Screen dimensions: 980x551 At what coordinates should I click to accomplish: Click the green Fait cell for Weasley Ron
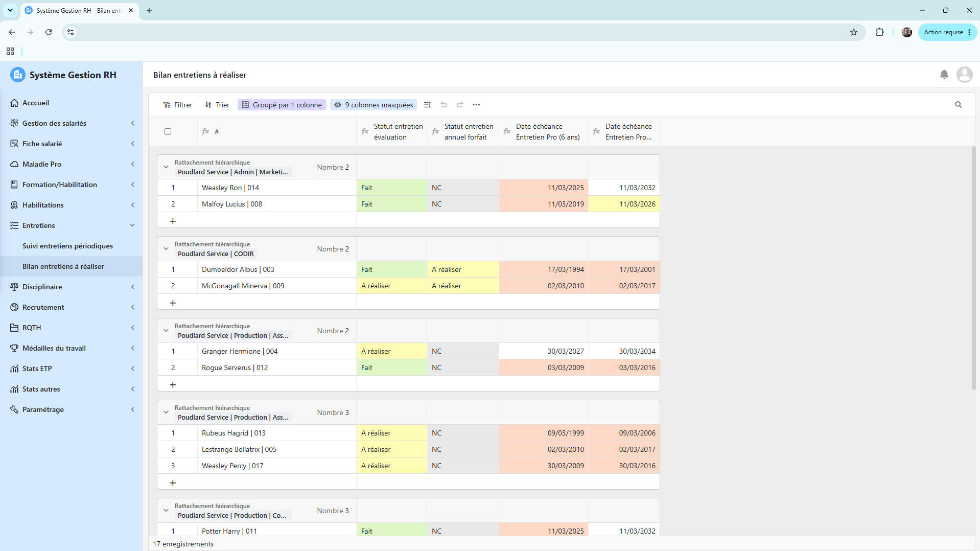[x=392, y=188]
